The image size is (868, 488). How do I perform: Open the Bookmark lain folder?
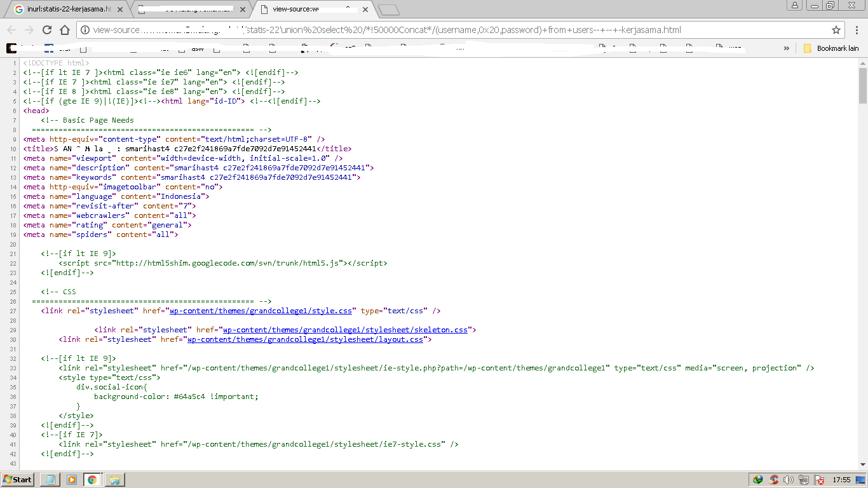tap(831, 48)
